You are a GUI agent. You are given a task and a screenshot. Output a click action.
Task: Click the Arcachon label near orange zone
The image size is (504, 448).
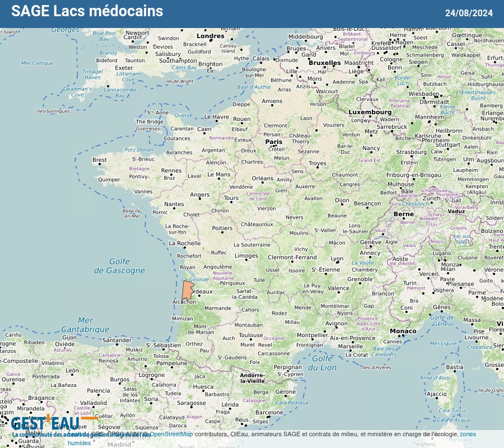pos(184,302)
